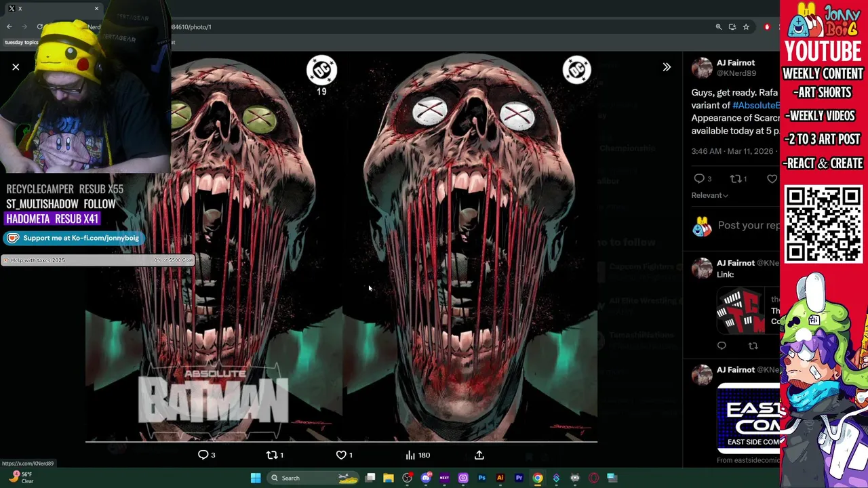Follow the #Absolute hashtag link

pyautogui.click(x=755, y=106)
